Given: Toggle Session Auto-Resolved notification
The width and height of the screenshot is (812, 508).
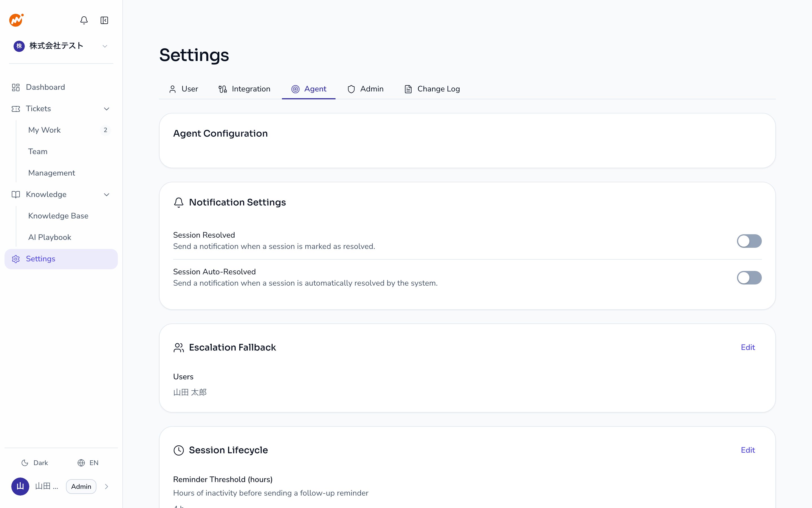Looking at the screenshot, I should coord(749,278).
